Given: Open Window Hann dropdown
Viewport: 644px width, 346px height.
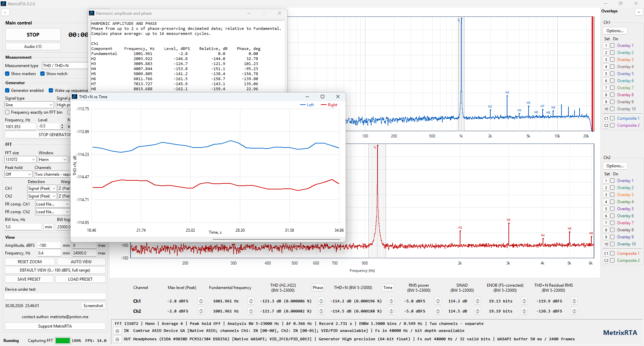Looking at the screenshot, I should click(53, 160).
